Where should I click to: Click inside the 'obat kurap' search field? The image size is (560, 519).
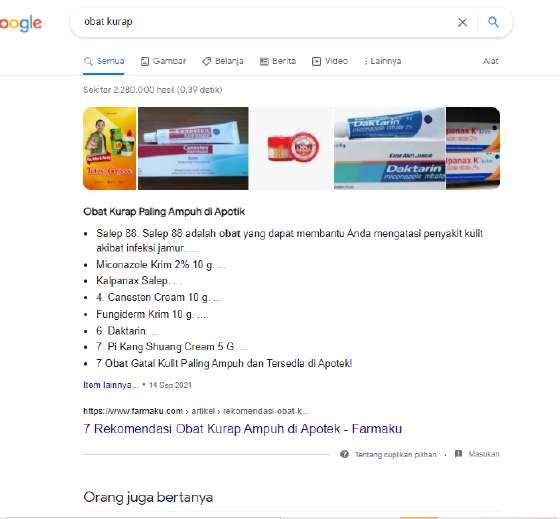click(264, 22)
